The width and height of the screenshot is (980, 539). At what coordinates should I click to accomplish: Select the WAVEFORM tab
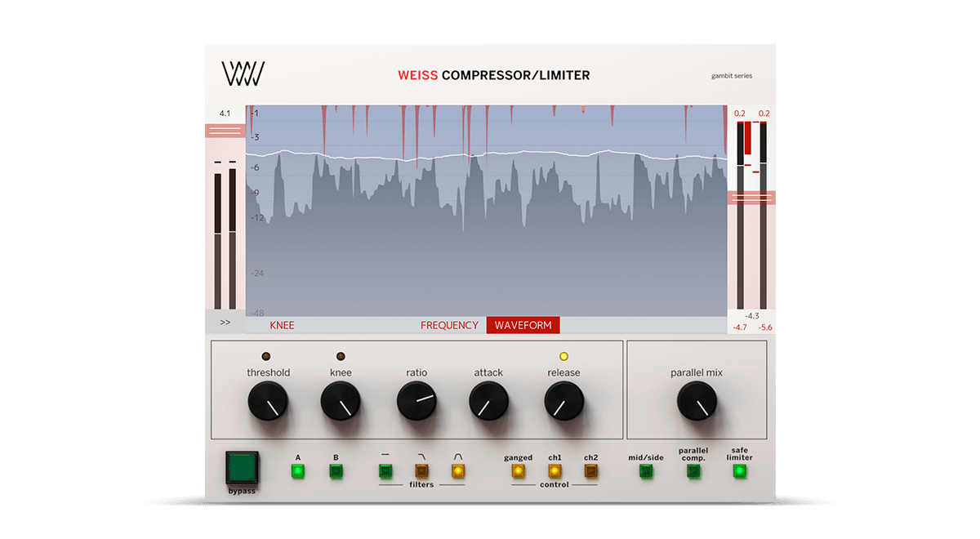(523, 324)
